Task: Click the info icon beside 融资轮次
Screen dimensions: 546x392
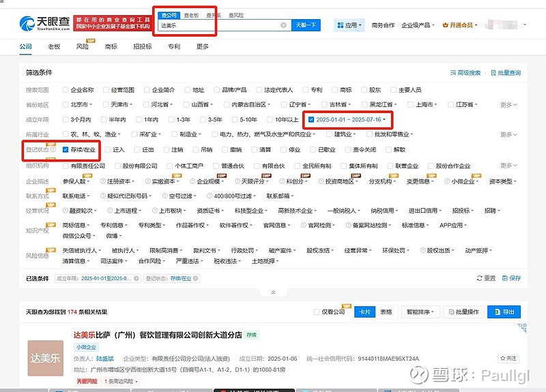Action: [x=65, y=211]
